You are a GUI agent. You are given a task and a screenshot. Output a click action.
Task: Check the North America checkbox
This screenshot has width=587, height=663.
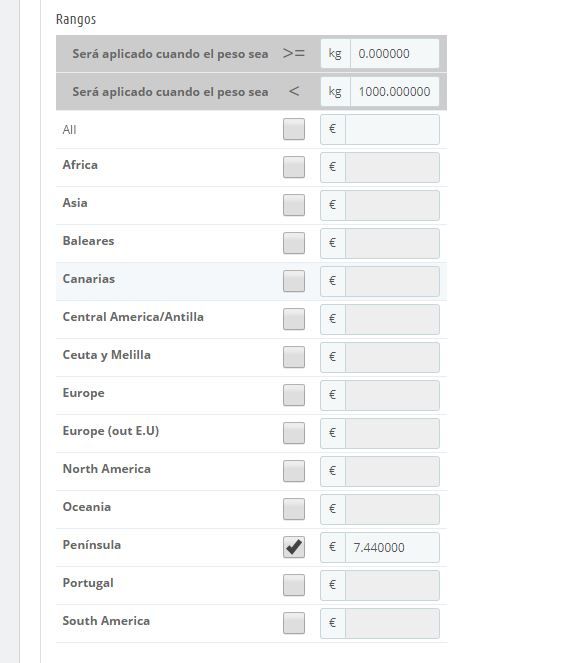[294, 471]
